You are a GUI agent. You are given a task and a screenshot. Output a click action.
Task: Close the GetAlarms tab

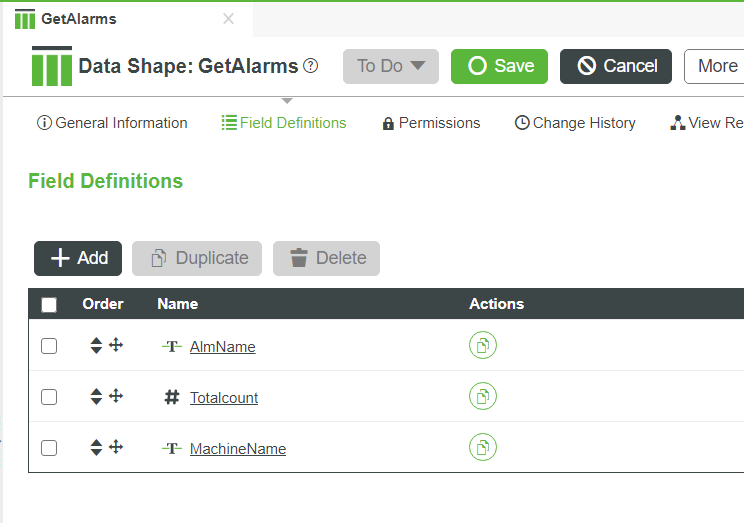coord(228,19)
